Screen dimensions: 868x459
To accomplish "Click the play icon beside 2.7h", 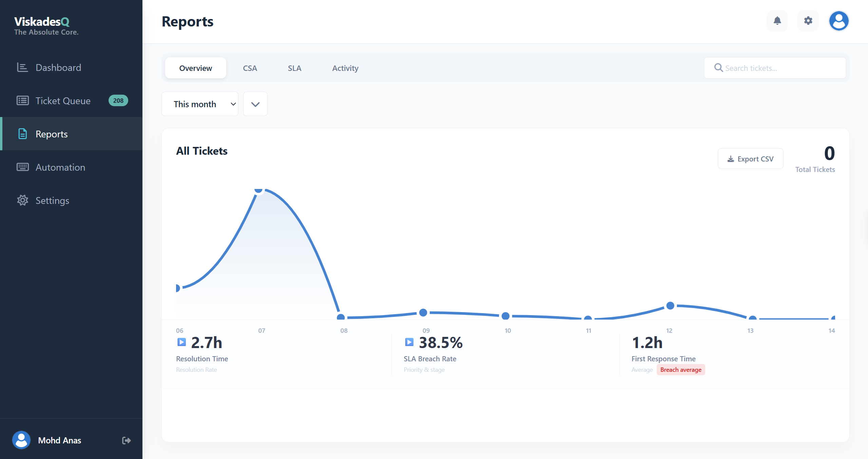I will [181, 342].
